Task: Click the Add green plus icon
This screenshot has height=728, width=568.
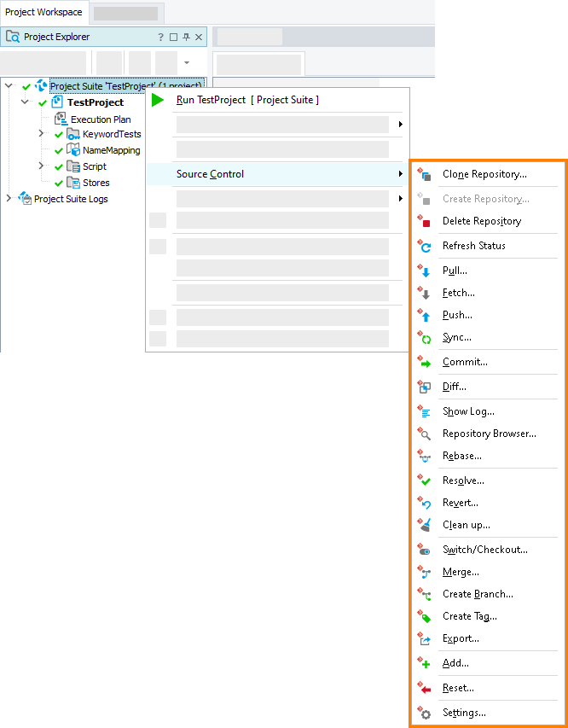Action: point(424,663)
